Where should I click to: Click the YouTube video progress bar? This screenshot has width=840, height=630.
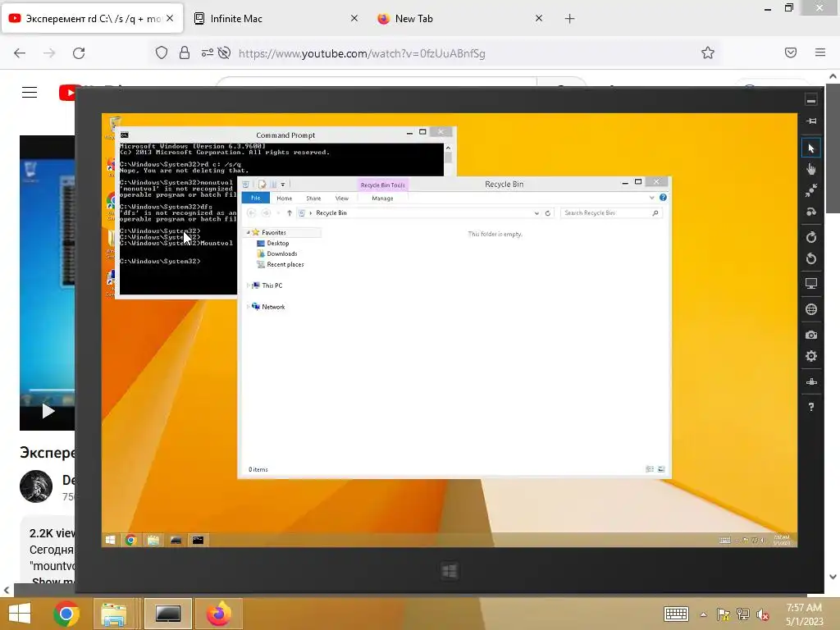click(x=52, y=390)
